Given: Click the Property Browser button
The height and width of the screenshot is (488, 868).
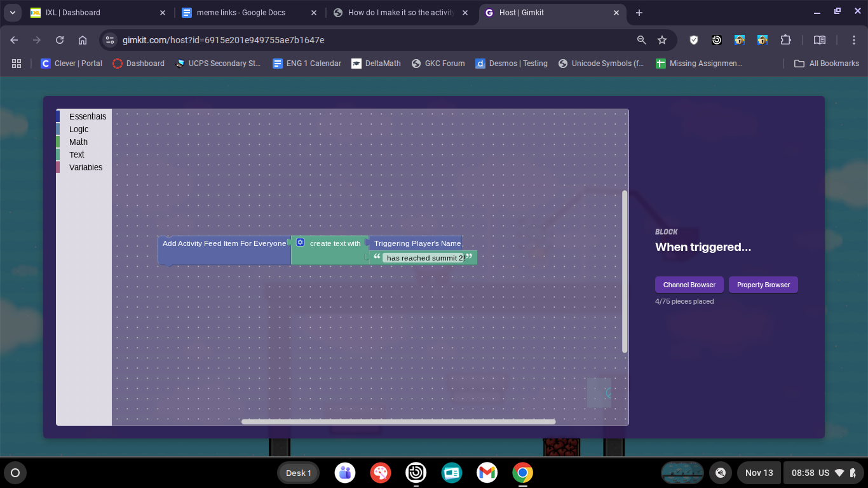Looking at the screenshot, I should pos(763,285).
